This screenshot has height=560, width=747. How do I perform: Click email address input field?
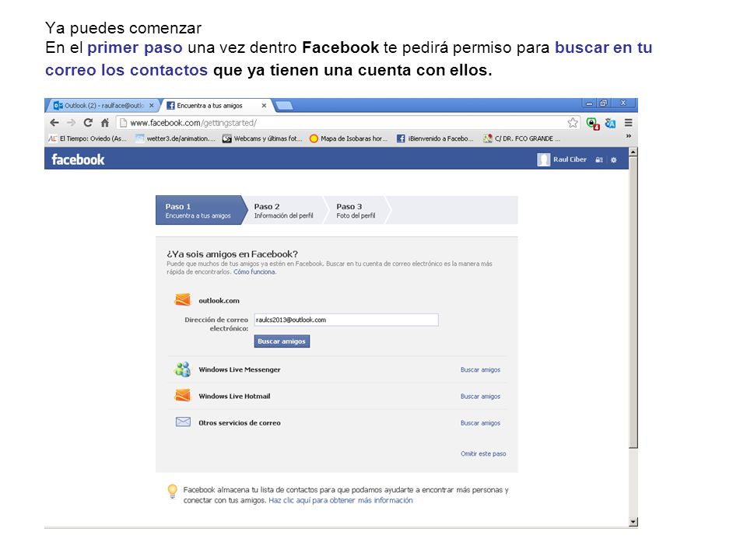tap(346, 320)
